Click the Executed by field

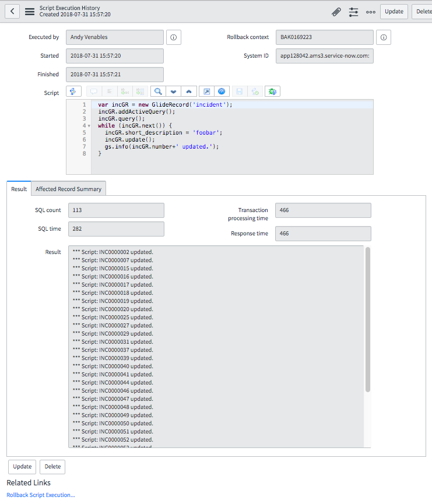(115, 37)
